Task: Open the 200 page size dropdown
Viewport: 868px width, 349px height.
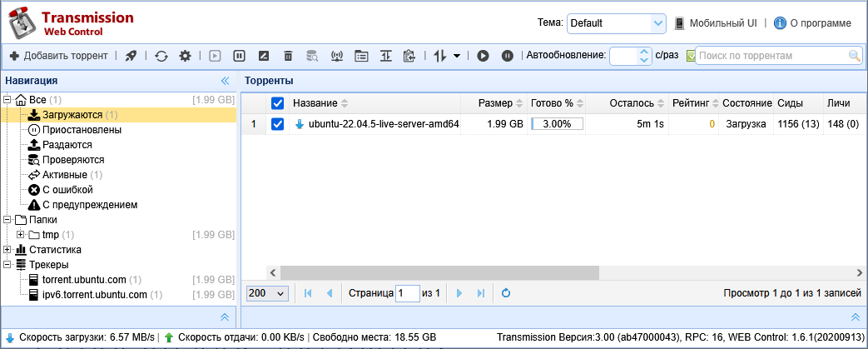Action: point(267,293)
